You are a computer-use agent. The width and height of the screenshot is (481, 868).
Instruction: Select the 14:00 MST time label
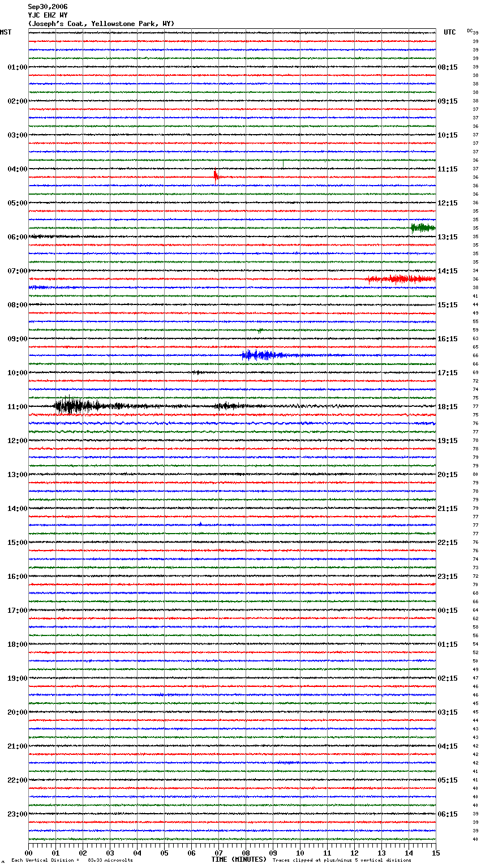17,509
